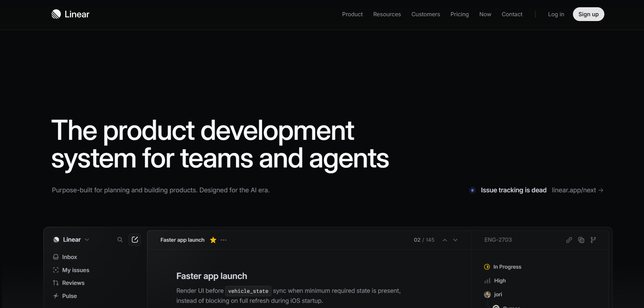Open Pulse in the sidebar
Screen dimensions: 644x308
click(65, 296)
